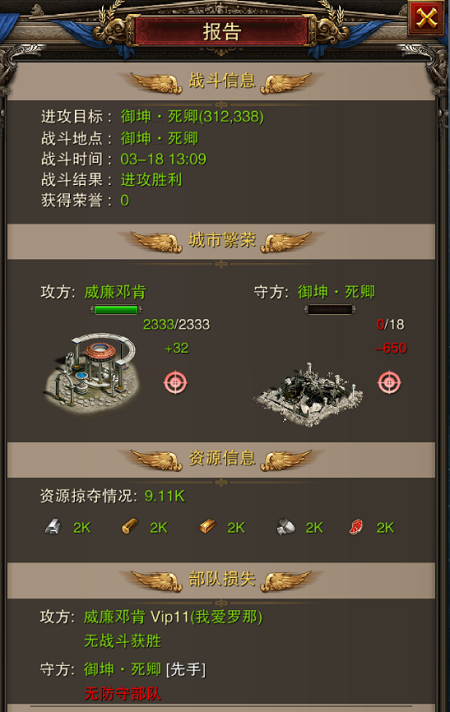Click the 资源信息 section header
The image size is (450, 712).
[x=221, y=459]
